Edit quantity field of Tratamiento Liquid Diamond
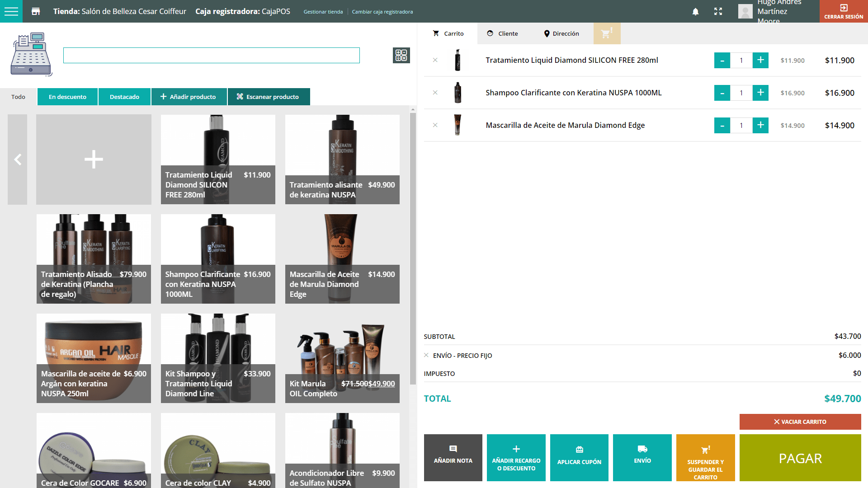 pyautogui.click(x=741, y=60)
